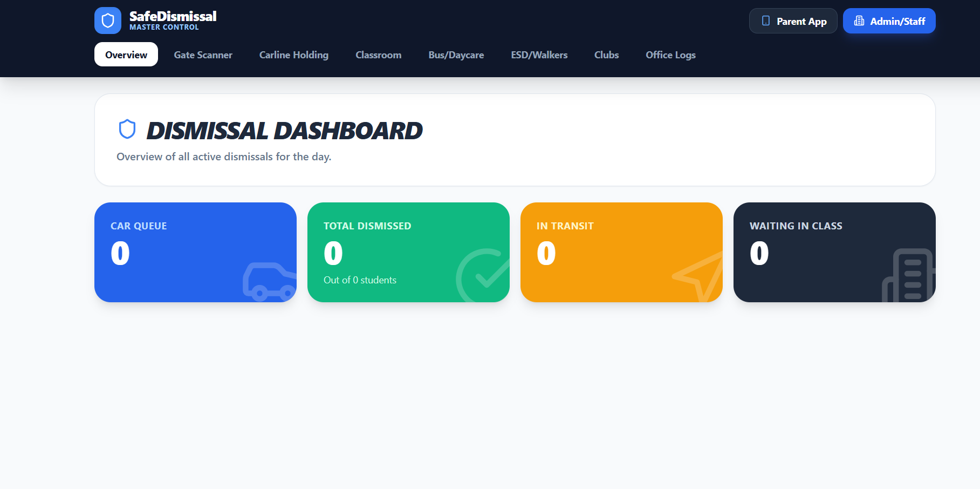
Task: Select the Overview tab
Action: point(126,55)
